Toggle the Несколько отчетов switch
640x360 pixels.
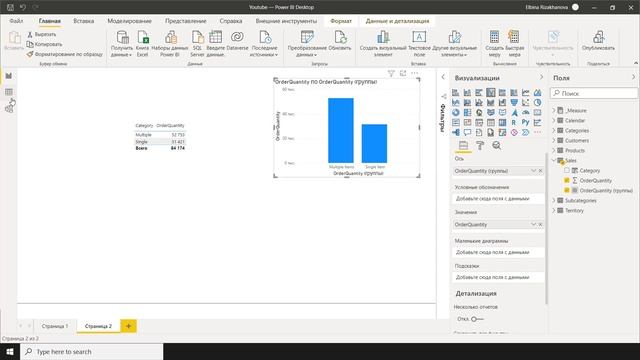pyautogui.click(x=477, y=319)
